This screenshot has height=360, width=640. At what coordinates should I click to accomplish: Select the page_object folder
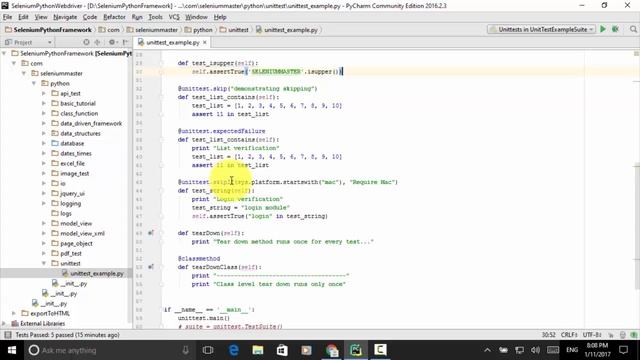tap(76, 243)
